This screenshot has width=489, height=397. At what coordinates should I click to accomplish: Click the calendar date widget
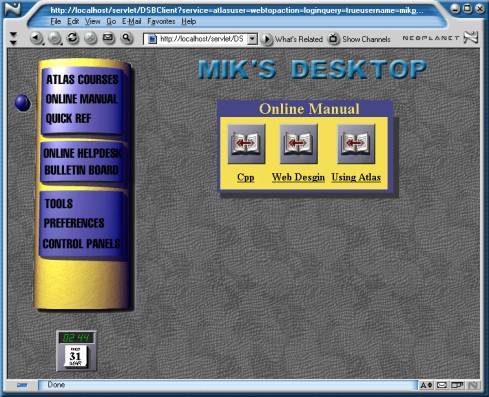76,357
